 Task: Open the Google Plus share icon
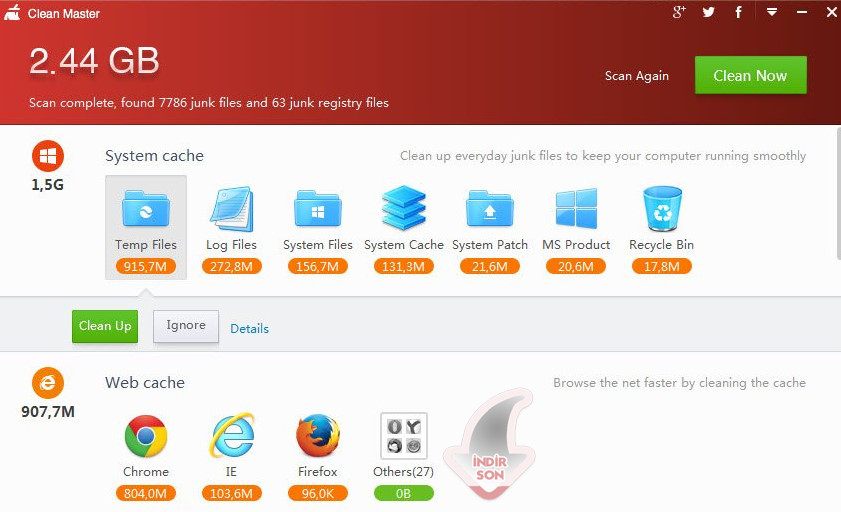point(679,12)
